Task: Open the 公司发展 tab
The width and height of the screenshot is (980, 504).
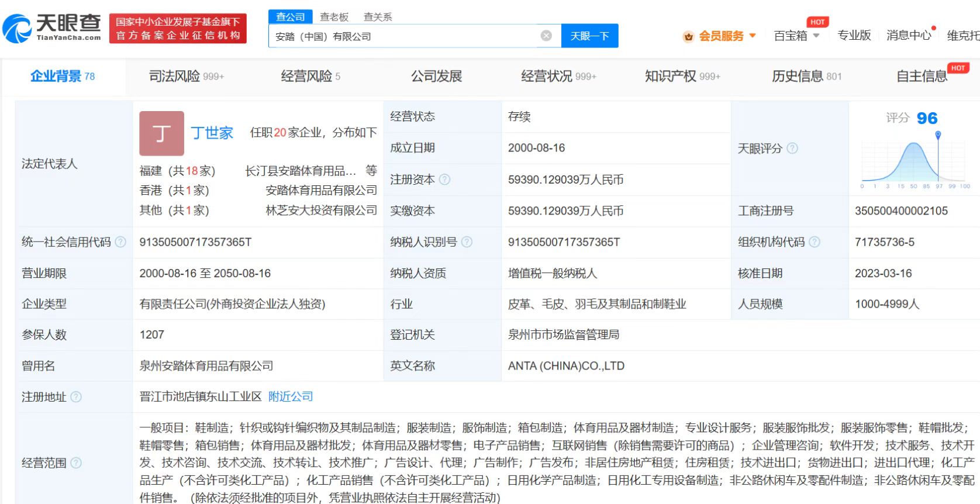Action: click(x=436, y=76)
